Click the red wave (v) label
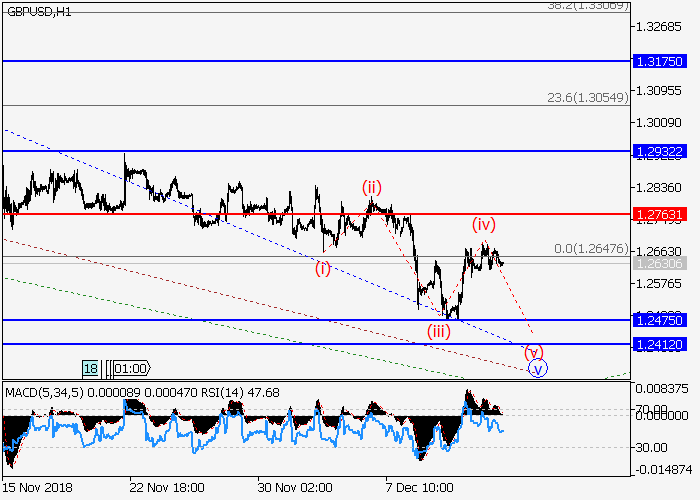700x500 pixels. tap(534, 352)
